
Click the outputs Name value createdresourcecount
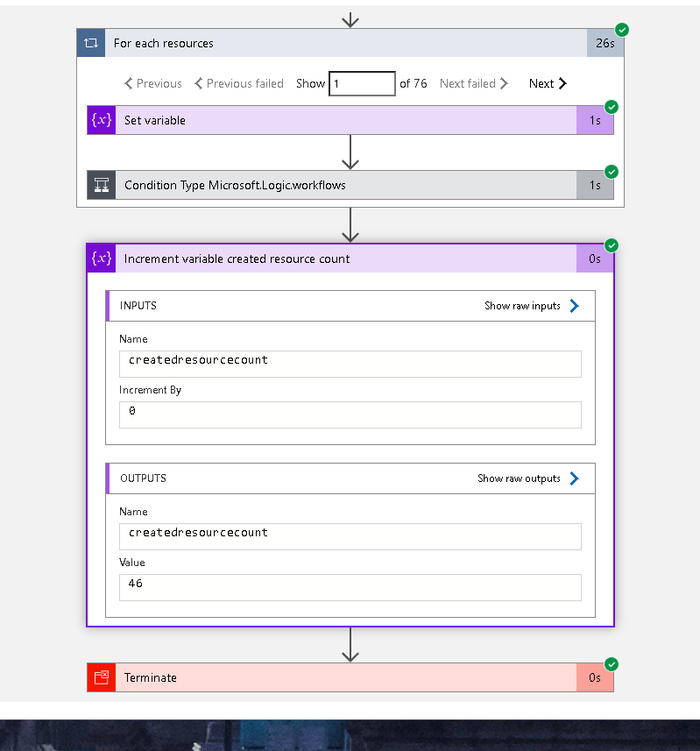coord(350,536)
